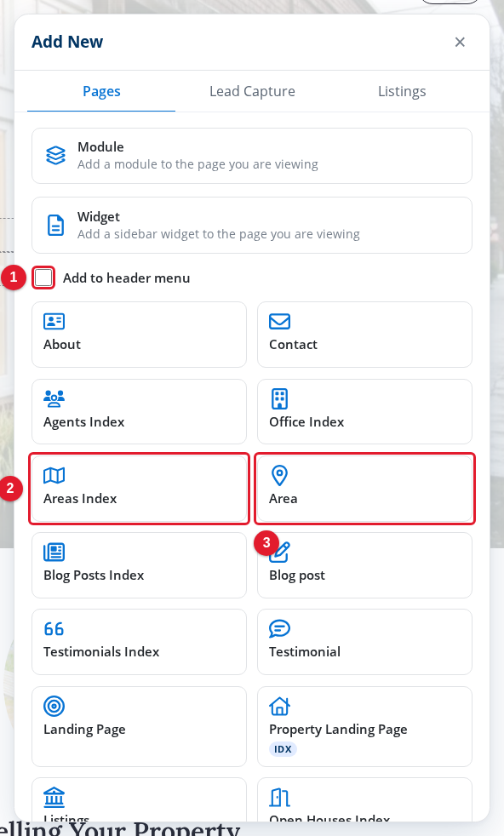Screen dimensions: 504x836
Task: Enable the Add to header menu checkbox
Action: pos(43,278)
